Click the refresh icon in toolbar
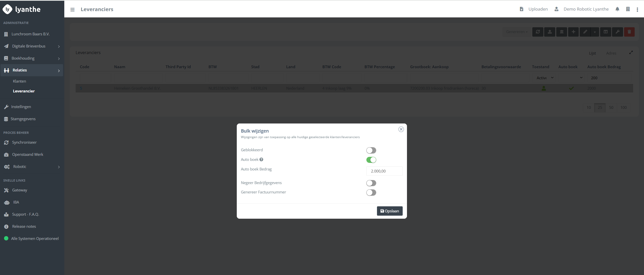 538,32
